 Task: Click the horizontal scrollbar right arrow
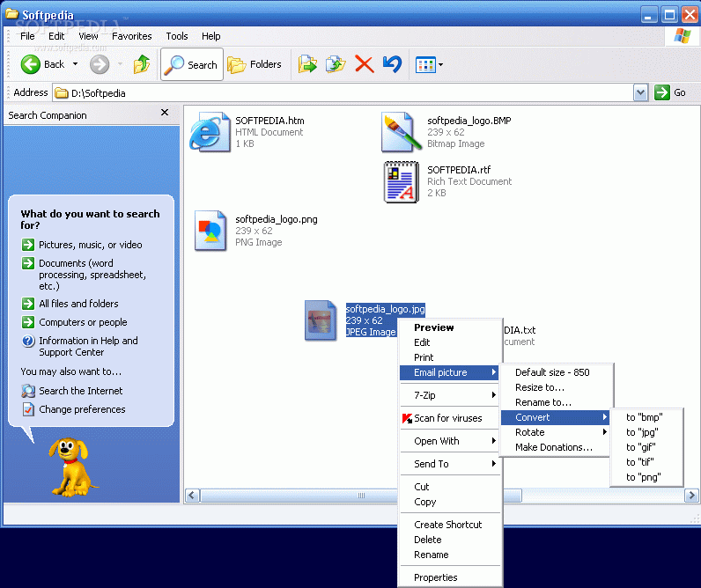pyautogui.click(x=691, y=495)
